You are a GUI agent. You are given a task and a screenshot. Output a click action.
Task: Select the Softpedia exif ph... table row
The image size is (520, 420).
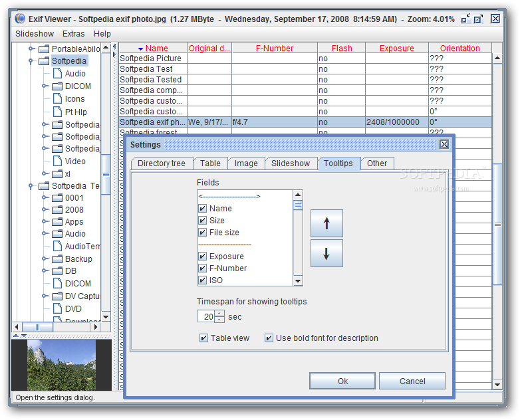point(305,122)
